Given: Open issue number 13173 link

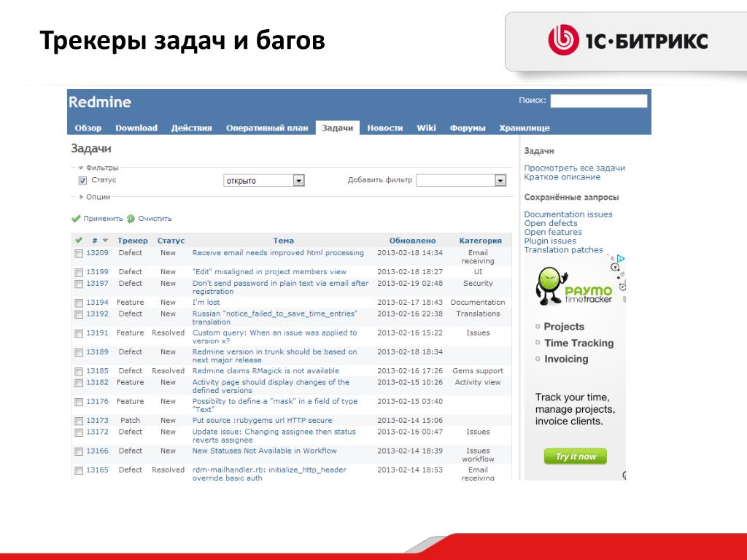Looking at the screenshot, I should pos(97,421).
